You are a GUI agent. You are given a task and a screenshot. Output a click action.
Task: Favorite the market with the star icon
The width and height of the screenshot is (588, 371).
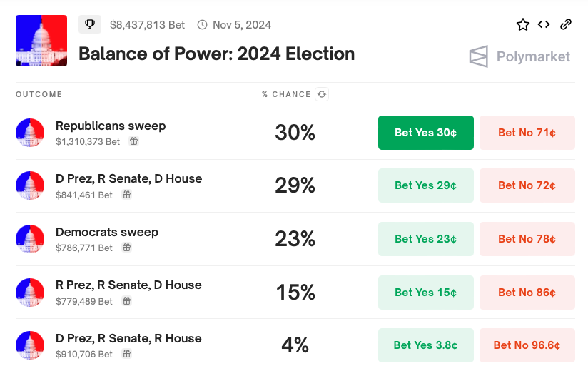click(523, 24)
